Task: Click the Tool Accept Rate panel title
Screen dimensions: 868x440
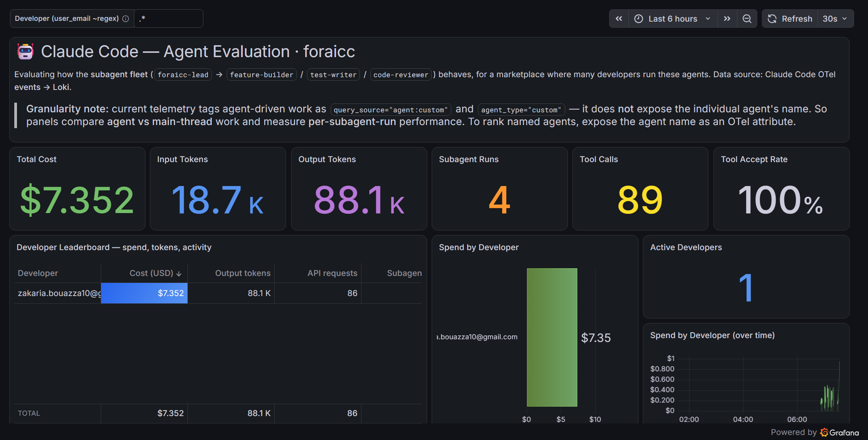Action: coord(754,159)
